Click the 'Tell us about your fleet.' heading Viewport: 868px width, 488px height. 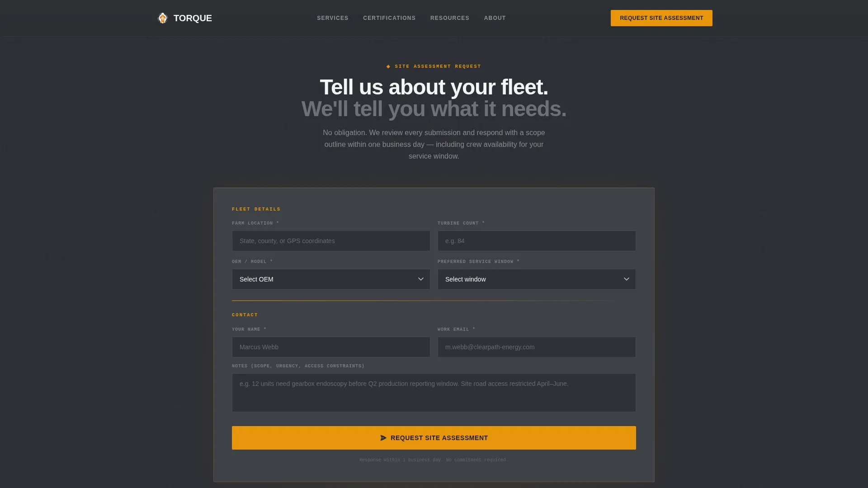point(434,87)
